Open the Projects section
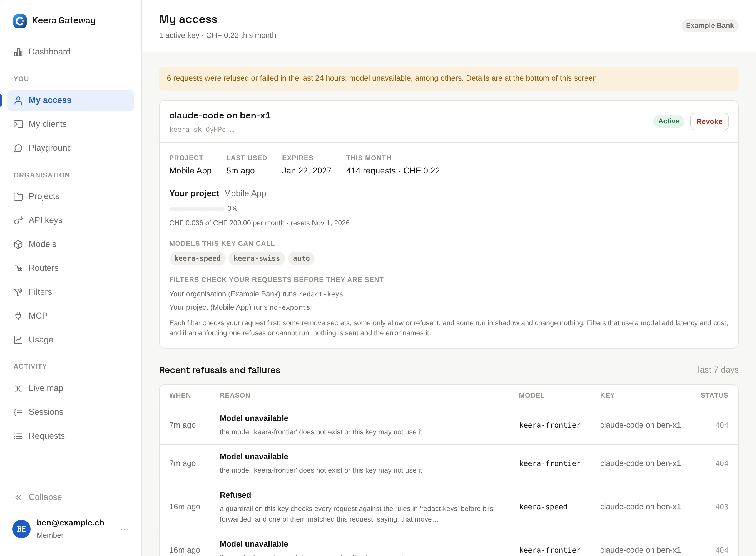 pos(71,196)
